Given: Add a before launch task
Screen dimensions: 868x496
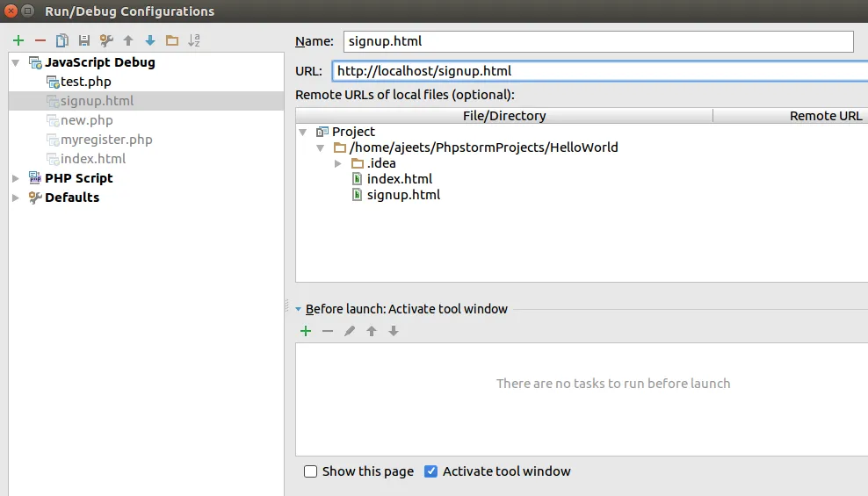Looking at the screenshot, I should click(x=306, y=331).
